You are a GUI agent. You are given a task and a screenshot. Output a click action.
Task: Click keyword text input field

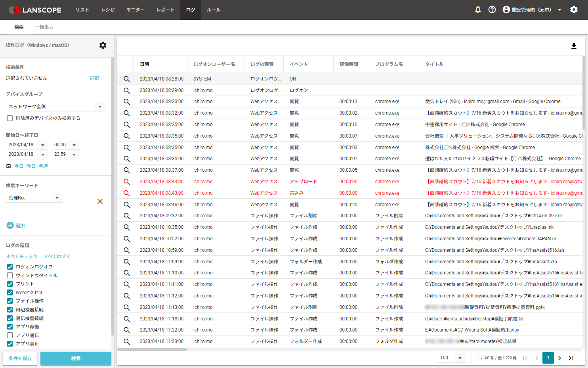pos(34,208)
